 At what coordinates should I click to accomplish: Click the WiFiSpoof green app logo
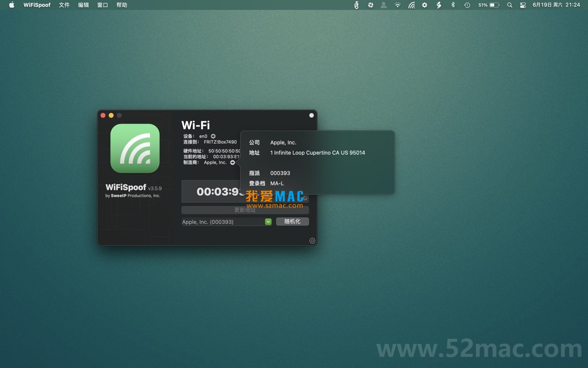pyautogui.click(x=135, y=148)
